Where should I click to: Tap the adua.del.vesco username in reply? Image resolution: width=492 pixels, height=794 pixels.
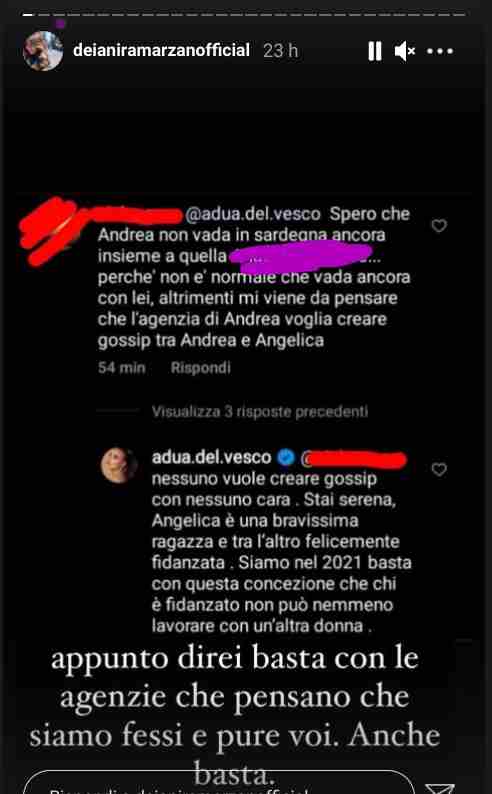[x=212, y=457]
